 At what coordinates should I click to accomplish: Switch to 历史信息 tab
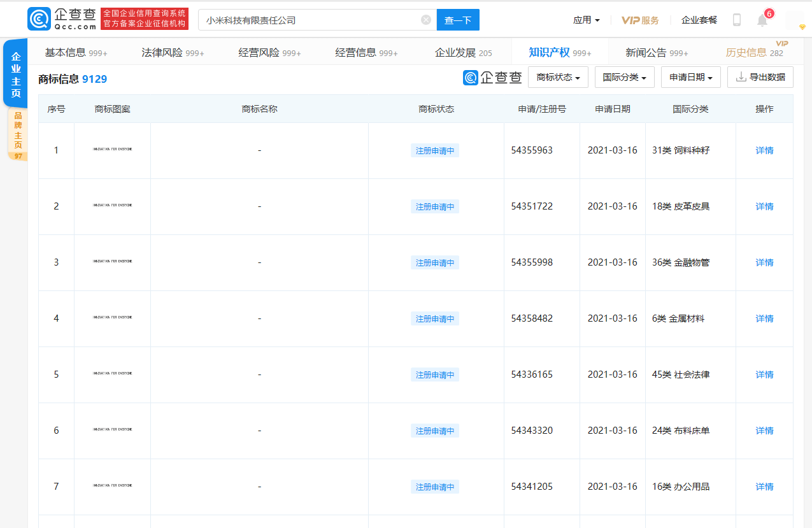click(755, 52)
